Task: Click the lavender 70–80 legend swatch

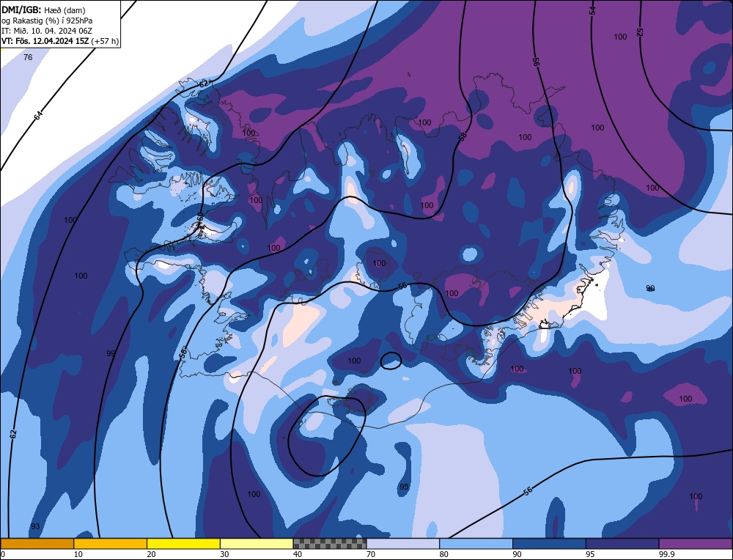Action: pyautogui.click(x=403, y=543)
